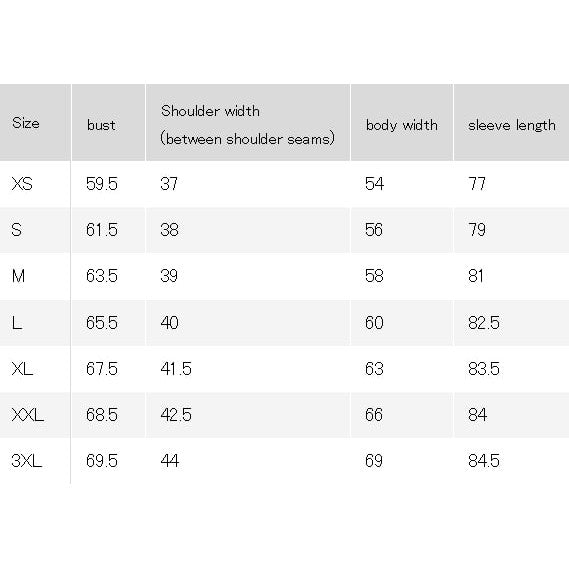Select the Shoulder width column header

click(247, 125)
